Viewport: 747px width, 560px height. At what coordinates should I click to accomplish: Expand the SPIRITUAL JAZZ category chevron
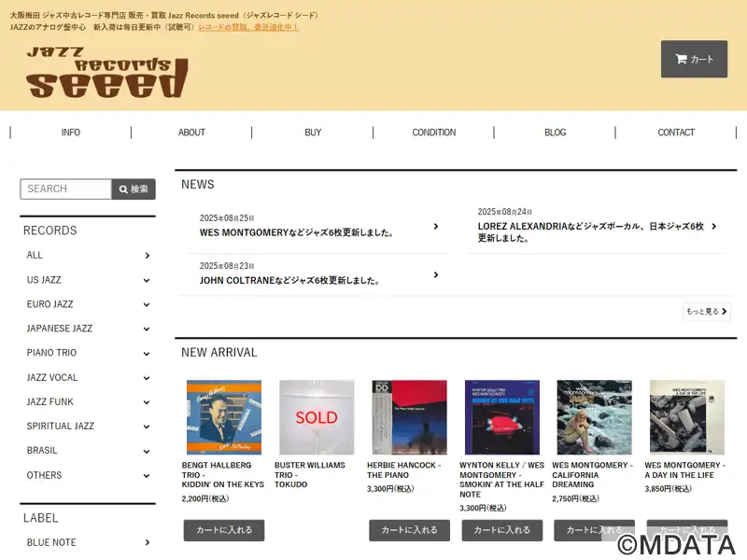click(x=147, y=427)
